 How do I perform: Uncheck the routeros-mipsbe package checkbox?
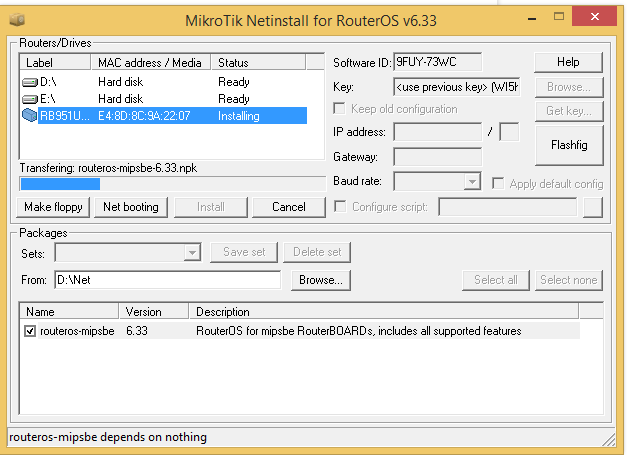coord(30,331)
